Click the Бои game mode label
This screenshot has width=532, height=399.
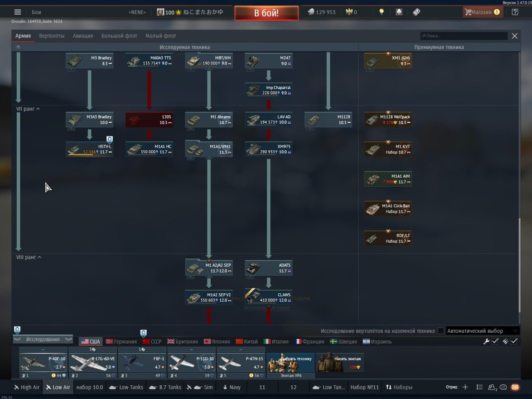tap(37, 12)
